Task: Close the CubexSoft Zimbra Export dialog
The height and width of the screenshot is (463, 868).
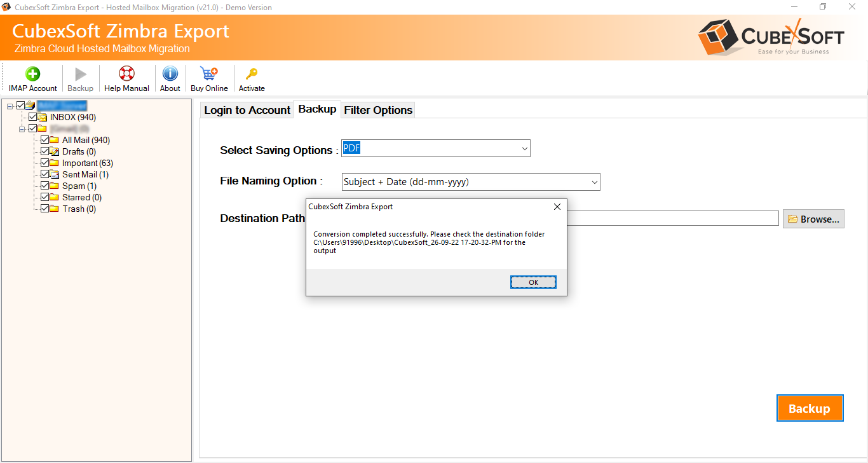Action: (x=557, y=207)
